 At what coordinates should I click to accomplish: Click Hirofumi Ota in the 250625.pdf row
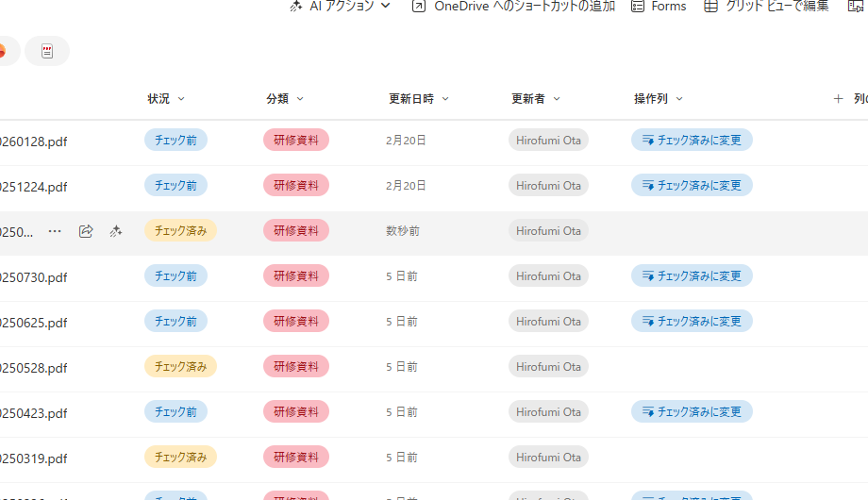click(548, 321)
